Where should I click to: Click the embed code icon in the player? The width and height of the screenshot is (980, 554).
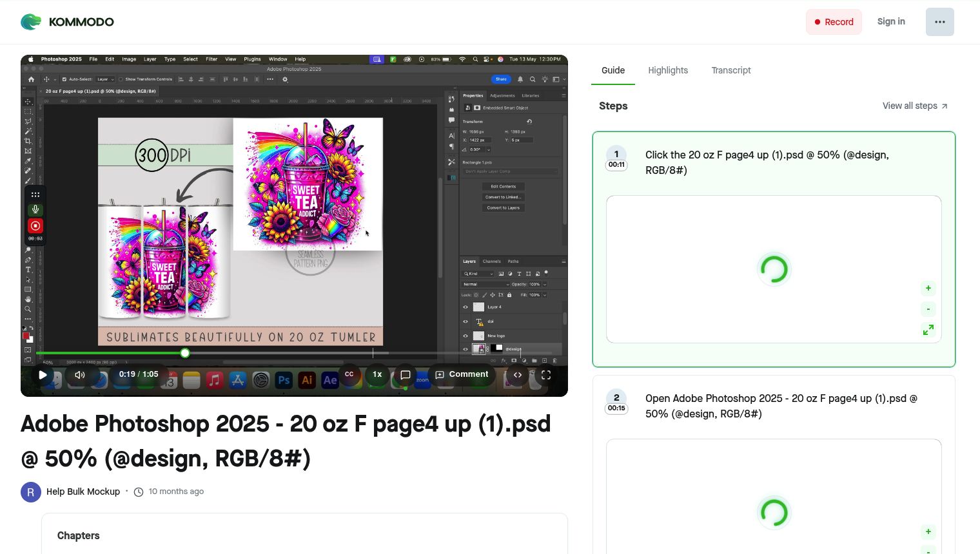tap(518, 374)
